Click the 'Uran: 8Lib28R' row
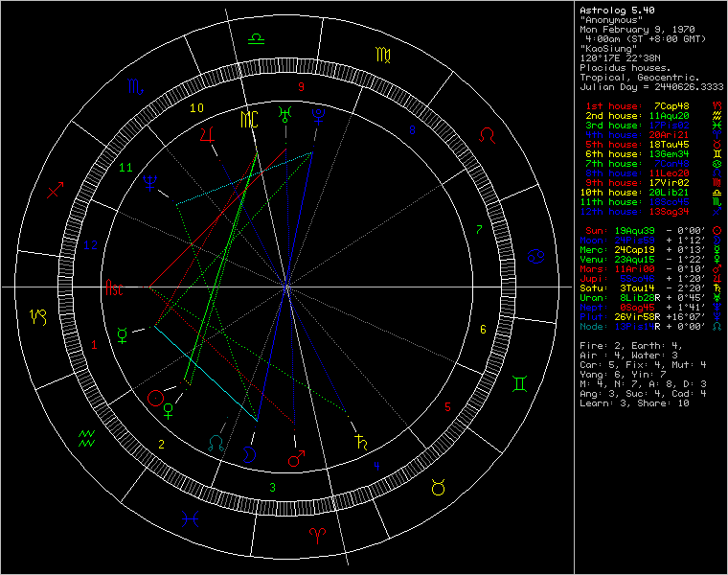The image size is (728, 575). coord(650,298)
